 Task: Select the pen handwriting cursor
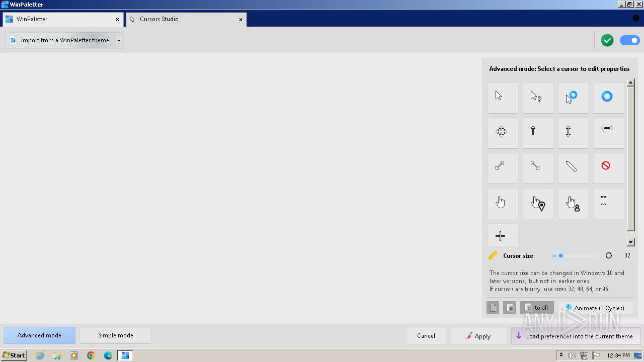(x=573, y=168)
